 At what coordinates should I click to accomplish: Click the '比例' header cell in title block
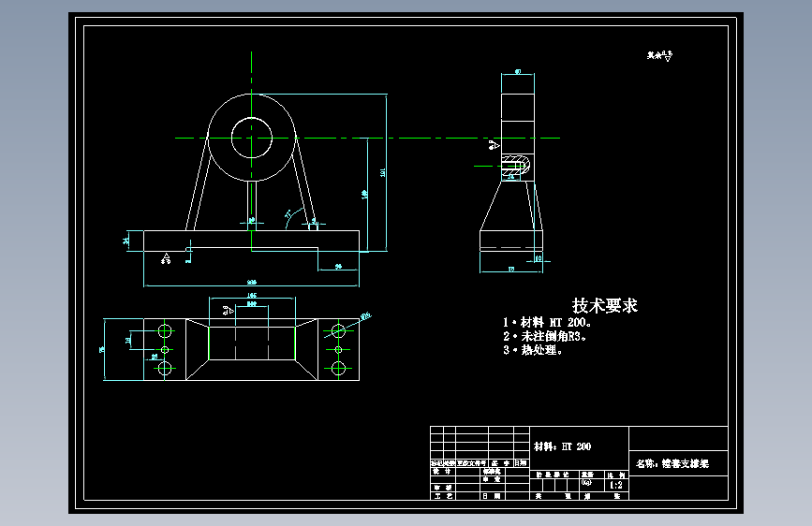(x=616, y=475)
